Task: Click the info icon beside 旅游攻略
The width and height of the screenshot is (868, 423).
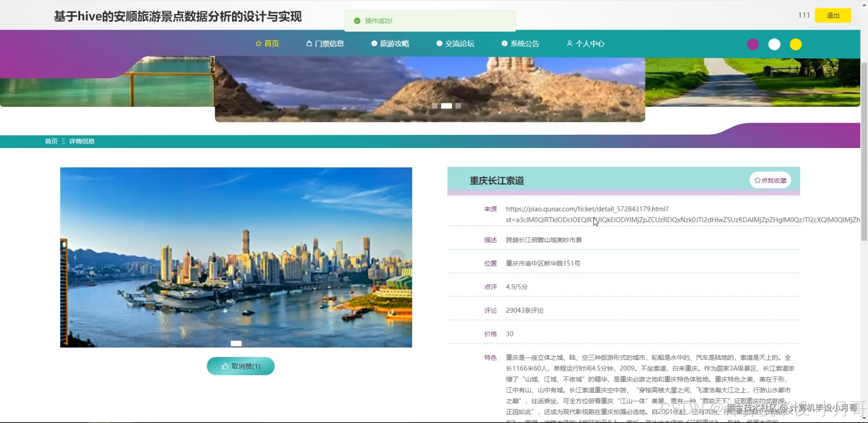Action: [374, 43]
